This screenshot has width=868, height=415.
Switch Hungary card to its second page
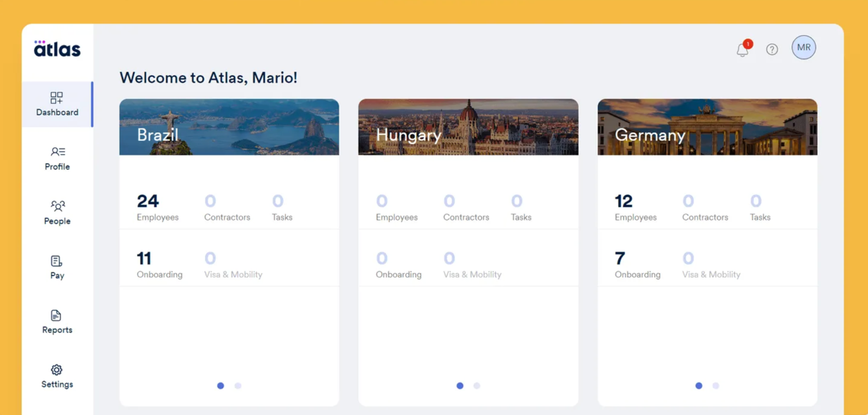point(477,385)
